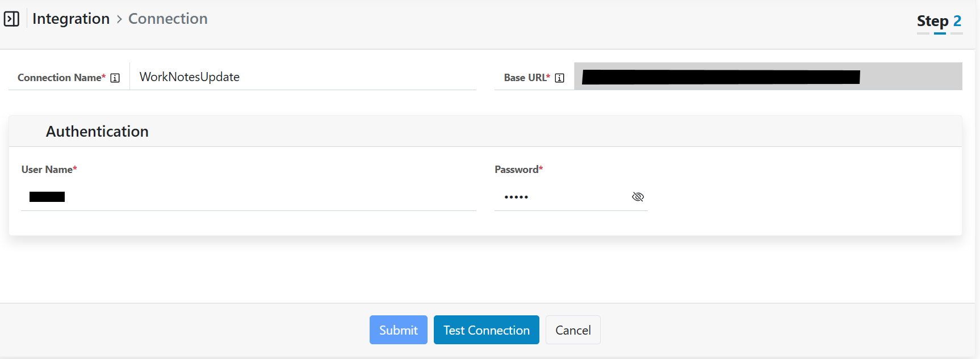This screenshot has width=980, height=359.
Task: Click the Connection Name info icon
Action: point(115,78)
